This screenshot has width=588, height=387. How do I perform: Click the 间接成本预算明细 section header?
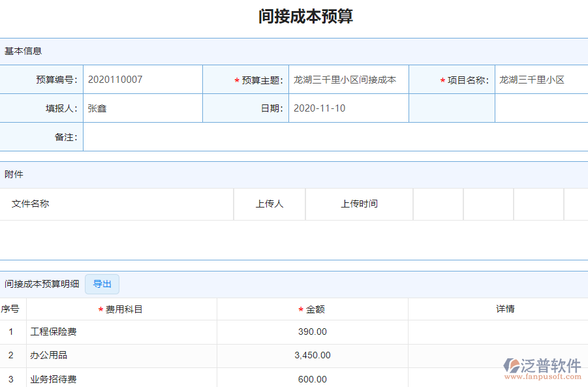click(41, 284)
